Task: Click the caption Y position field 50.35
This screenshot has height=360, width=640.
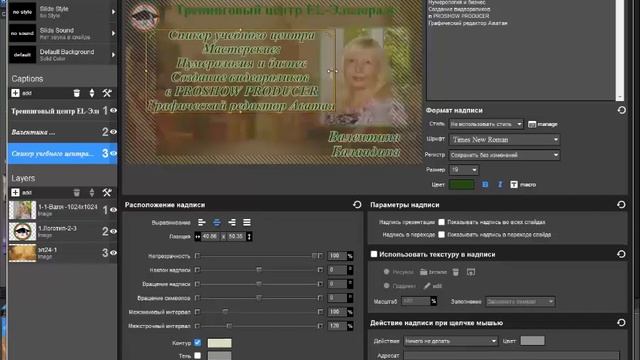Action: [236, 236]
